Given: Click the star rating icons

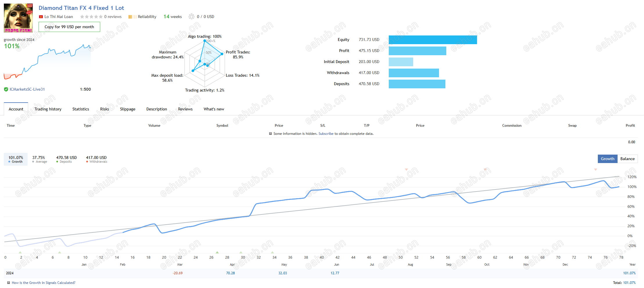Looking at the screenshot, I should point(91,17).
